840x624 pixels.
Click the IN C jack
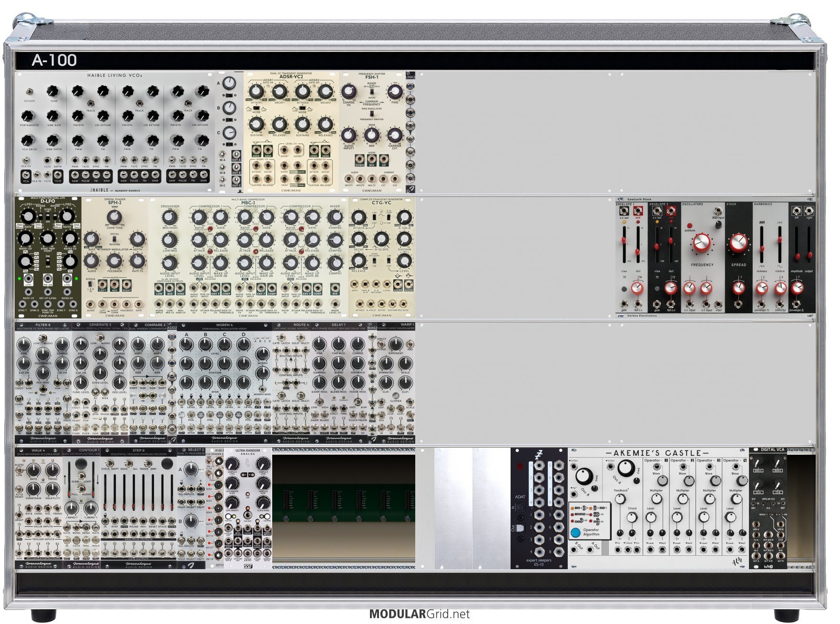click(x=222, y=180)
